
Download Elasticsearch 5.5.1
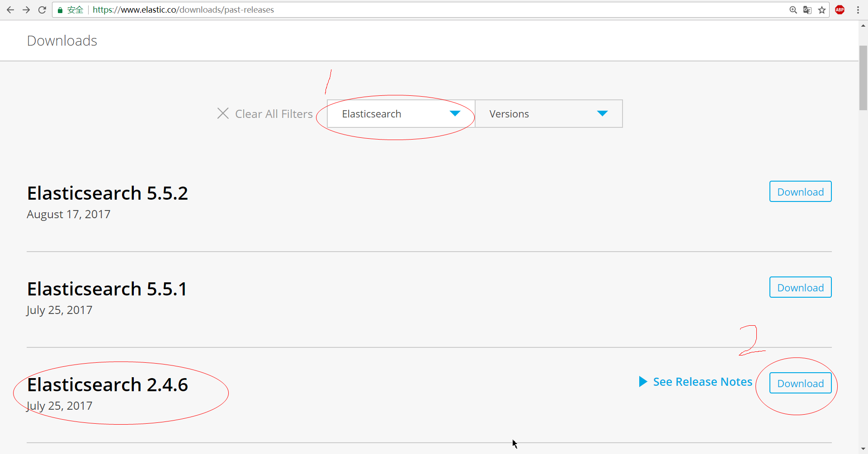(800, 287)
